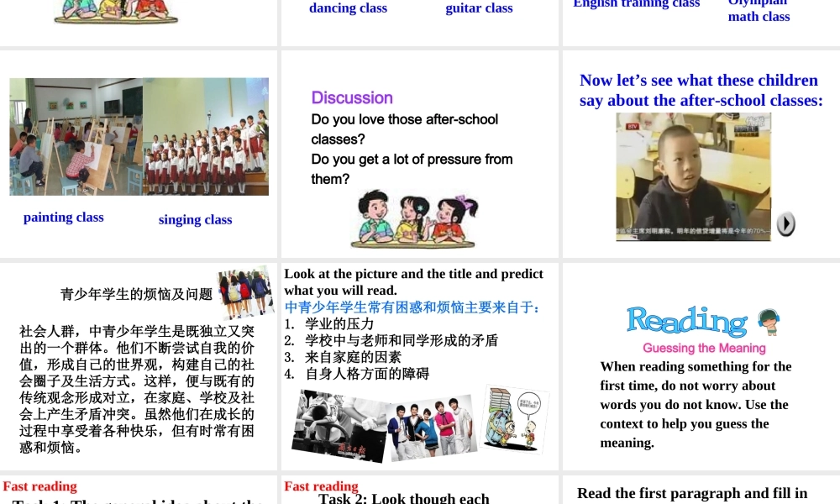Image resolution: width=840 pixels, height=504 pixels.
Task: Select list item '来自家庭的因素'
Action: pyautogui.click(x=353, y=357)
